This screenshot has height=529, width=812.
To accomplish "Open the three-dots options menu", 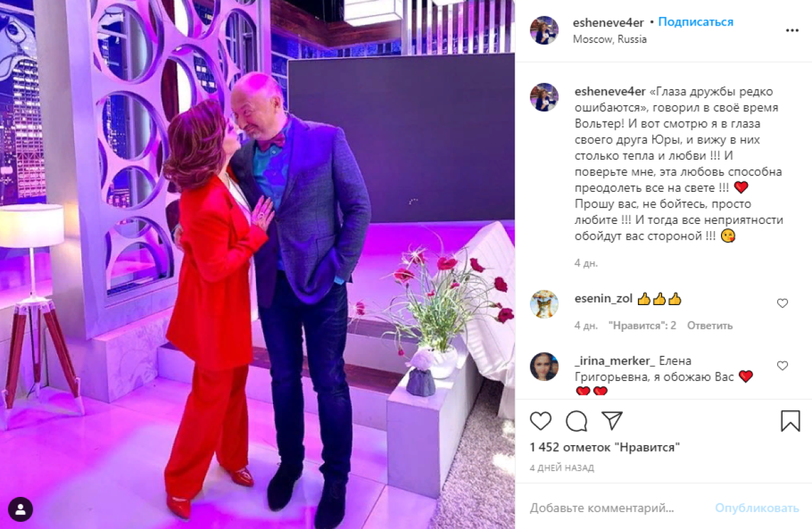I will coord(792,31).
